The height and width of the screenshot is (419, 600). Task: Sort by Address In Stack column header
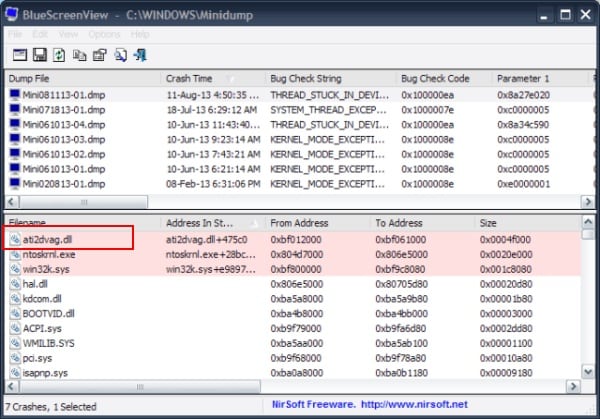click(x=205, y=222)
